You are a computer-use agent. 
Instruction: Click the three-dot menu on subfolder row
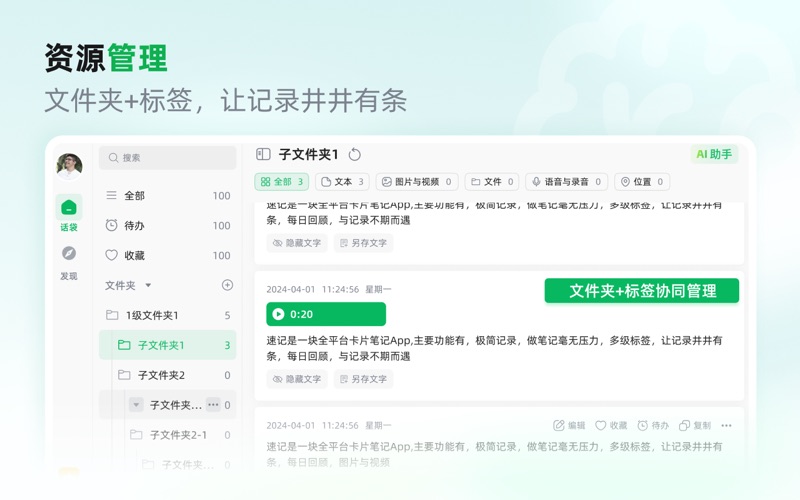(x=213, y=405)
